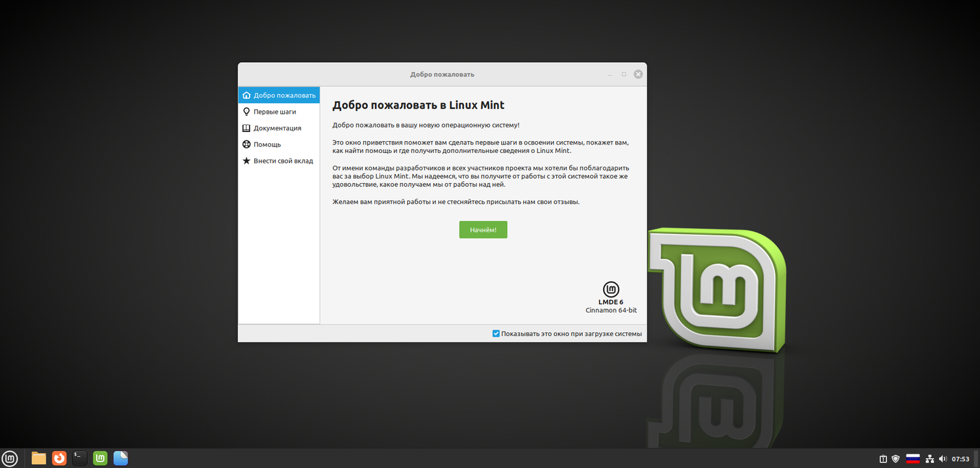980x468 pixels.
Task: Click the Cinnamon 64-bit label
Action: tap(611, 310)
